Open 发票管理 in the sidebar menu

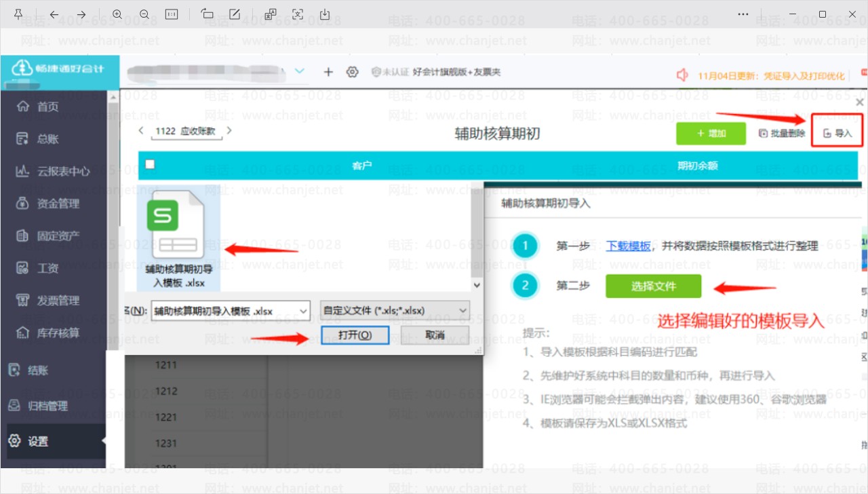tap(58, 301)
